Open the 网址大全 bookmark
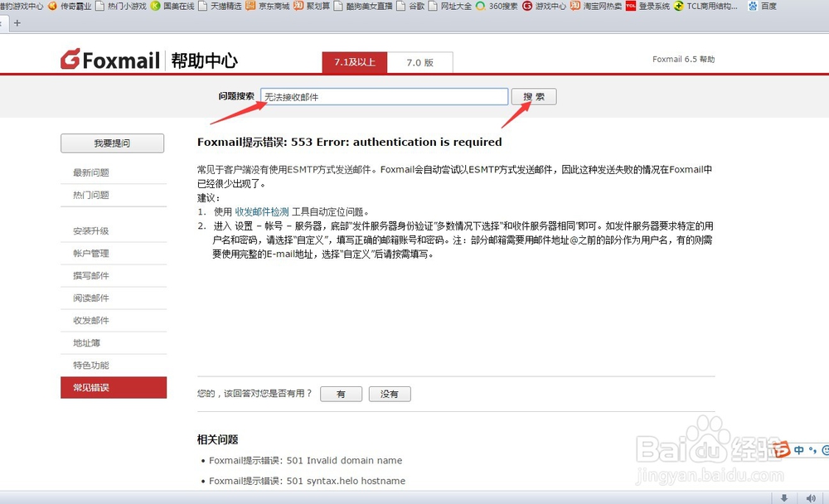This screenshot has width=829, height=504. 450,7
